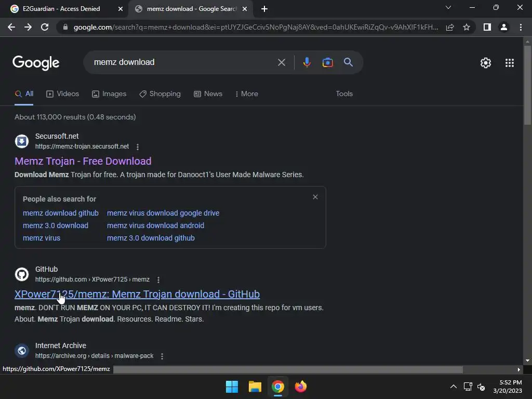The width and height of the screenshot is (532, 399).
Task: Submit search with magnifier icon
Action: (348, 62)
